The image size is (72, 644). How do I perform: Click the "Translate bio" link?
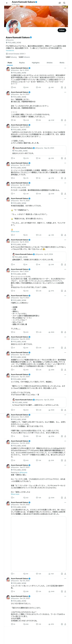tap(10, 50)
